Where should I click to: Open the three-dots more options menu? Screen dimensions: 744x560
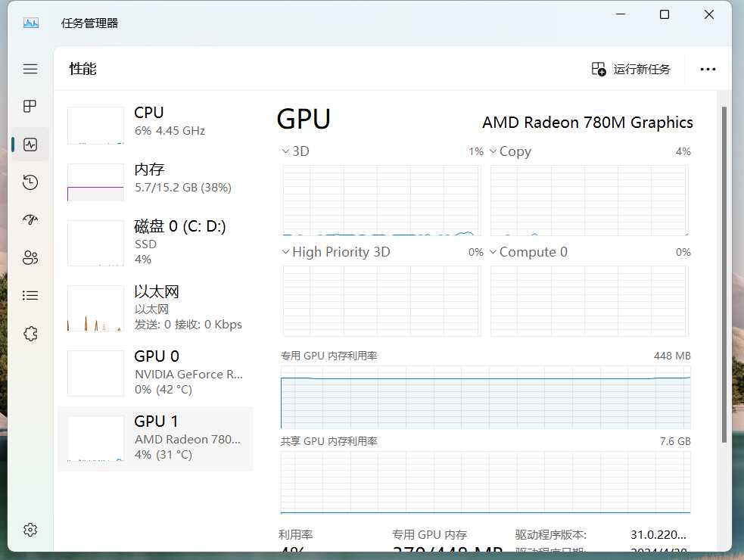pyautogui.click(x=708, y=70)
